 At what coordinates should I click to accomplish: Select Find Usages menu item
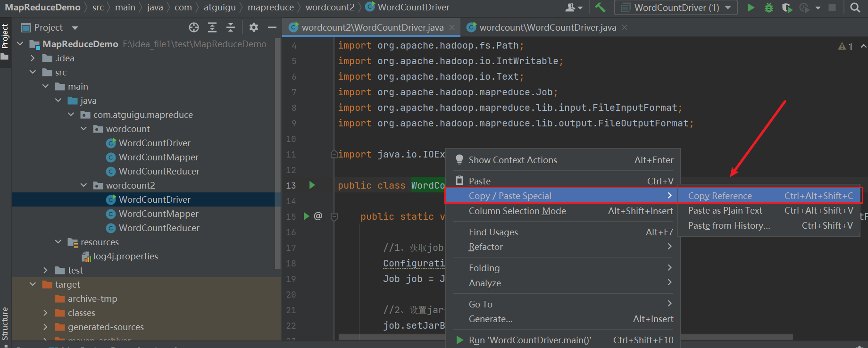(x=563, y=232)
